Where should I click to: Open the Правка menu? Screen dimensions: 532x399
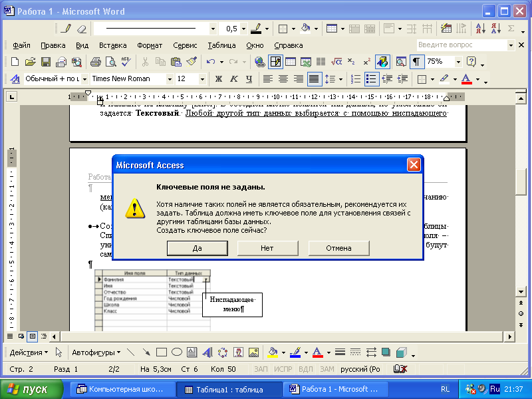pos(53,45)
